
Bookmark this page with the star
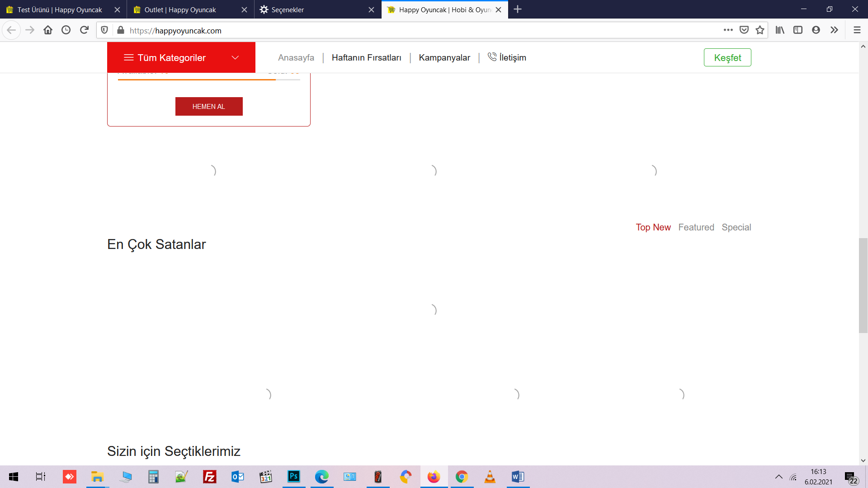tap(760, 30)
